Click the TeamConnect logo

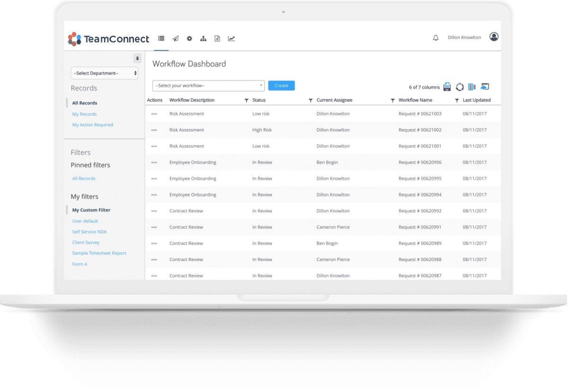108,39
